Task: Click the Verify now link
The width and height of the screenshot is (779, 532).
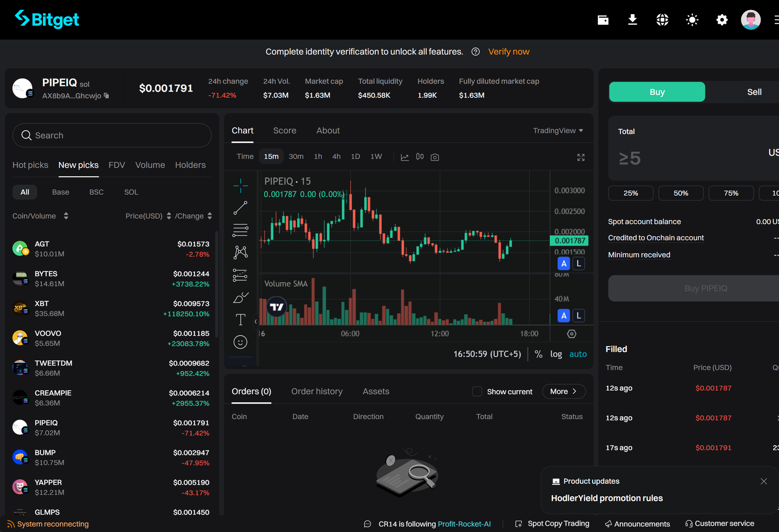Action: click(x=508, y=52)
